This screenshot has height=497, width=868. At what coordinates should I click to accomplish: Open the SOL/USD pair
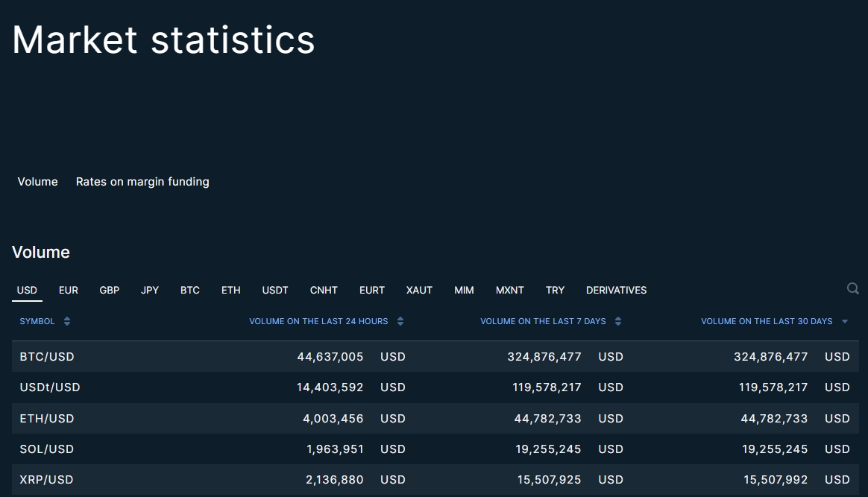pos(47,449)
